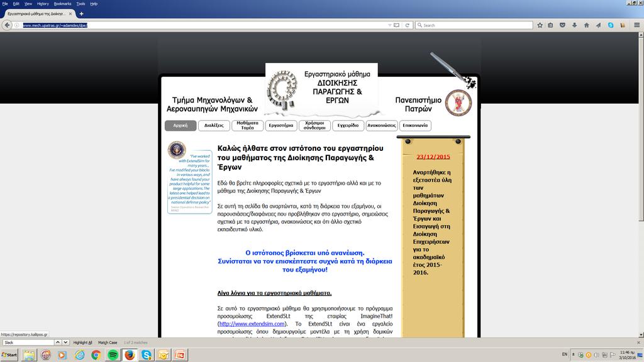Viewport: 644px width, 362px height.
Task: Click the 23/12/2015 announcement date
Action: coord(433,156)
